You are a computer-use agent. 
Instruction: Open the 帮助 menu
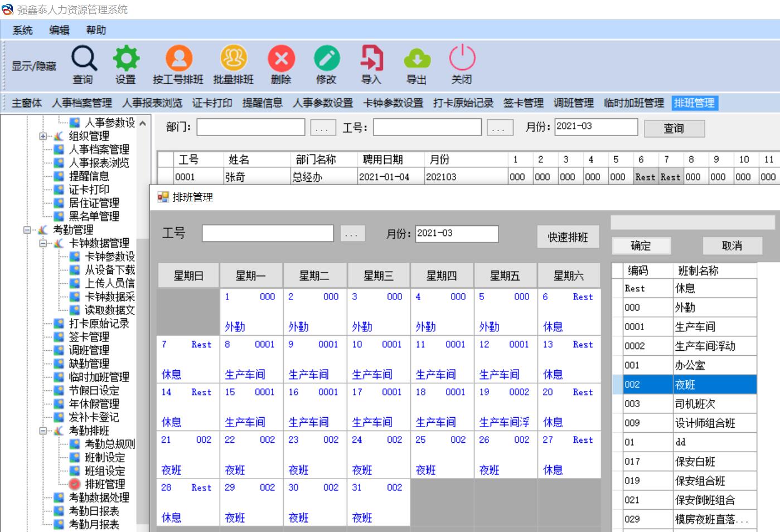[96, 30]
